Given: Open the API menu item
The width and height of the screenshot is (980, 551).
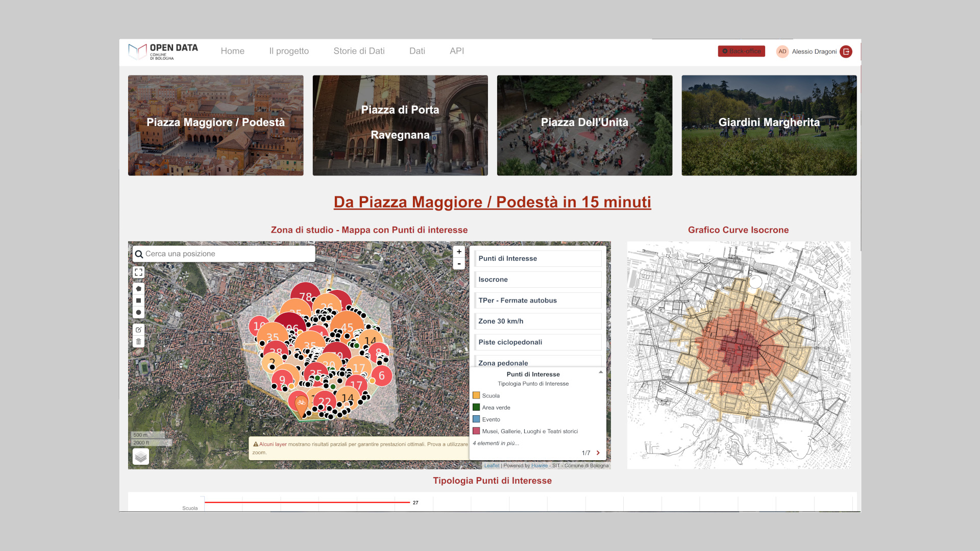Looking at the screenshot, I should (457, 51).
